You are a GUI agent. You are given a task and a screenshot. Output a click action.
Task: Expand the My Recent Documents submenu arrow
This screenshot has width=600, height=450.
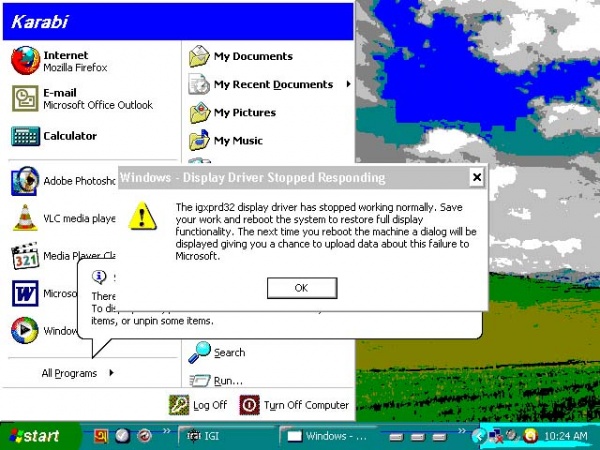348,84
